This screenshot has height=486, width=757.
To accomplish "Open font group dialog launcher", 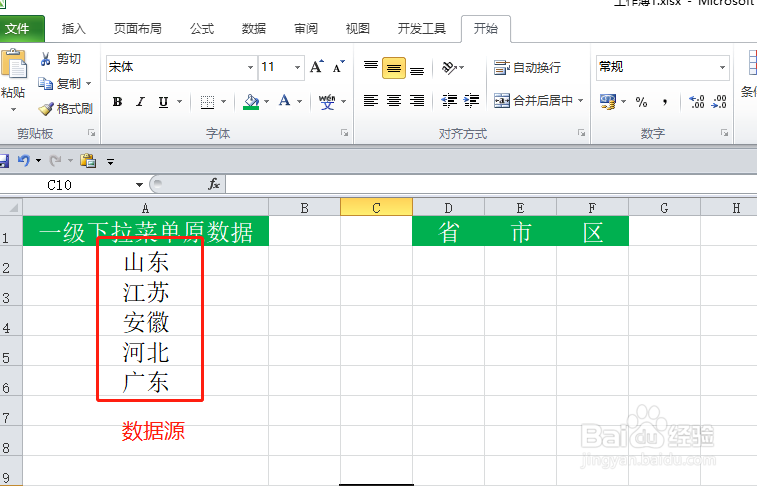I will point(344,133).
